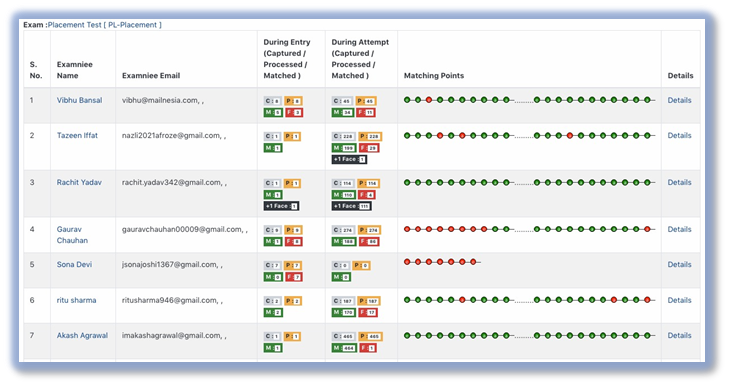Click the first green matching point in Akash Agrawal's row
Screen dimensions: 733x390
[407, 335]
